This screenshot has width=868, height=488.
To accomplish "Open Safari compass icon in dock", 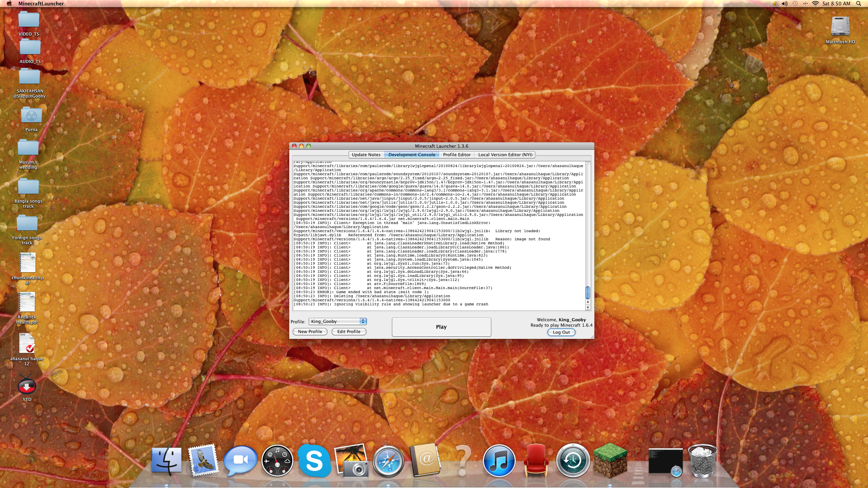I will tap(389, 461).
